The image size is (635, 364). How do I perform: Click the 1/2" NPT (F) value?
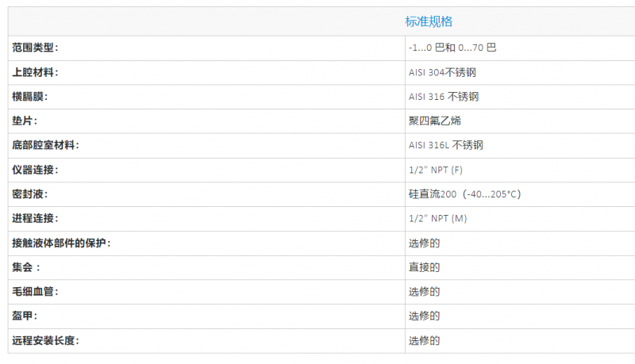pyautogui.click(x=436, y=170)
